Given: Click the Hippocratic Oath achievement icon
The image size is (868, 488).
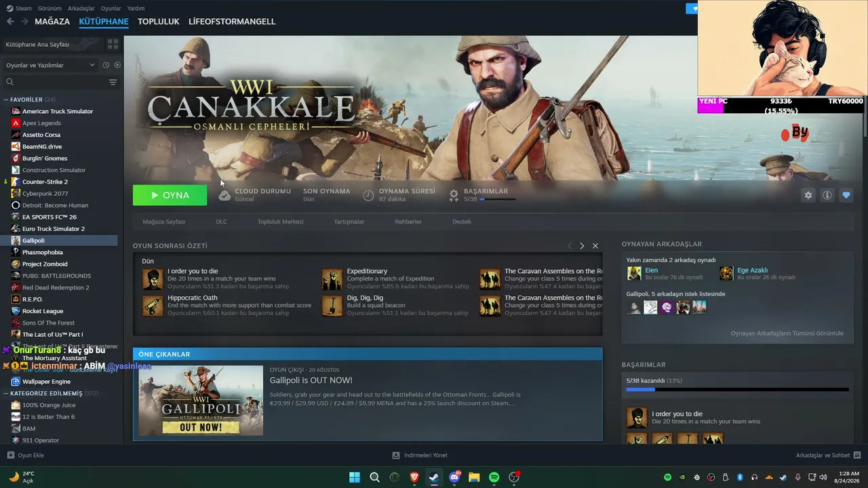Looking at the screenshot, I should [153, 306].
